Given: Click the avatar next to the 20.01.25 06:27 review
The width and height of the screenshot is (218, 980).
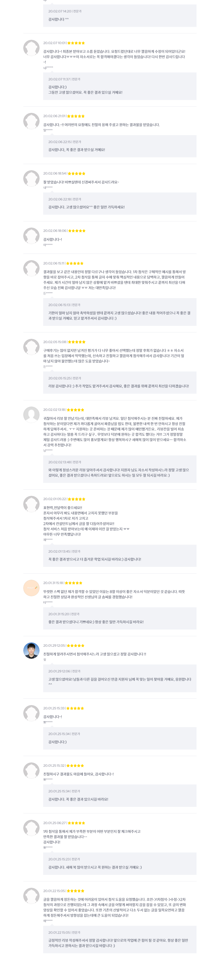Looking at the screenshot, I should 31,828.
